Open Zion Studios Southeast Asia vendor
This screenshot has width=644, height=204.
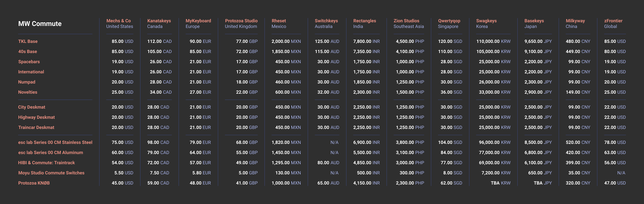406,21
